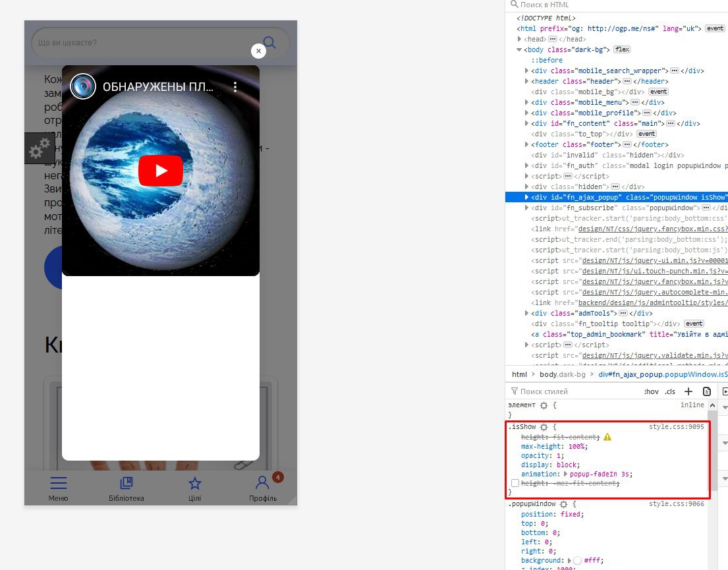This screenshot has height=570, width=728.
Task: Click .popupWindow selector highlight icon
Action: (x=563, y=504)
